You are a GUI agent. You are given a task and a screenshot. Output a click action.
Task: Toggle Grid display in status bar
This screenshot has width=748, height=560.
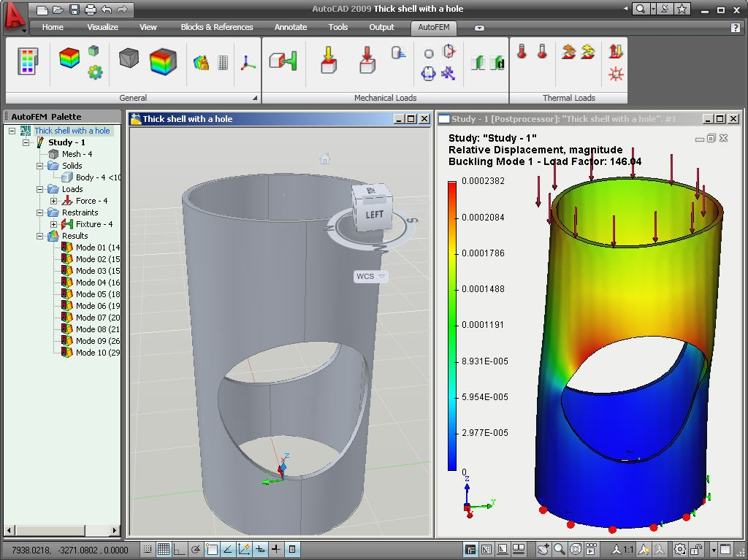(164, 550)
